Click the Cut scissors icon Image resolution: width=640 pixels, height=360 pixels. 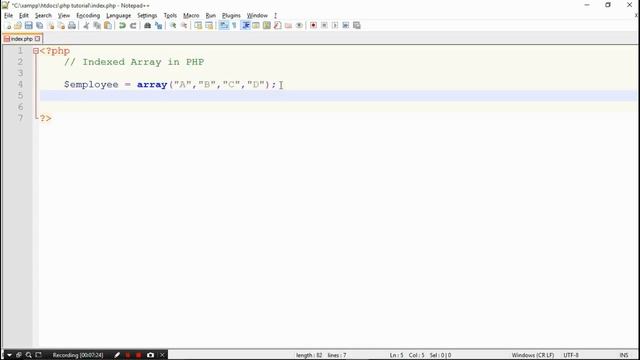click(x=86, y=25)
